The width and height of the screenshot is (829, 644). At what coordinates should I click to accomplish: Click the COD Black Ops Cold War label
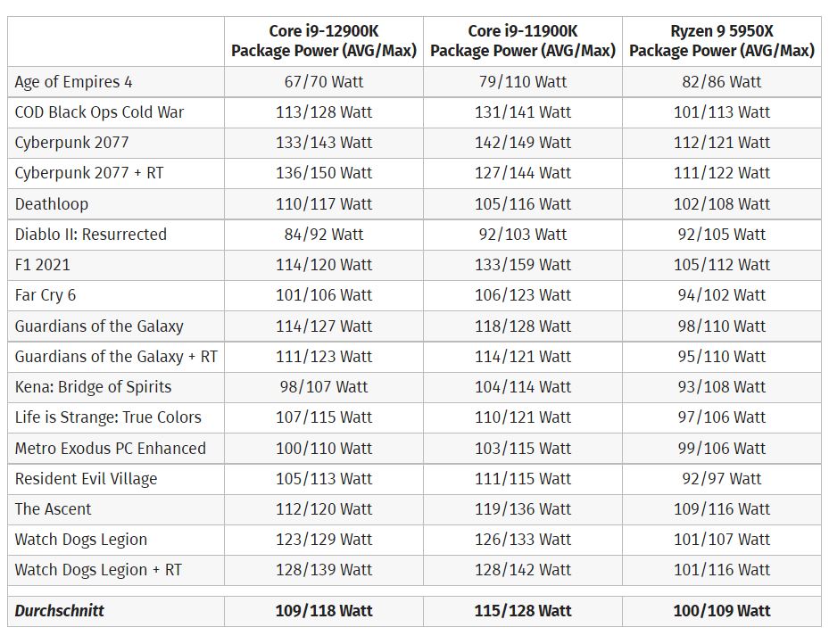coord(99,112)
